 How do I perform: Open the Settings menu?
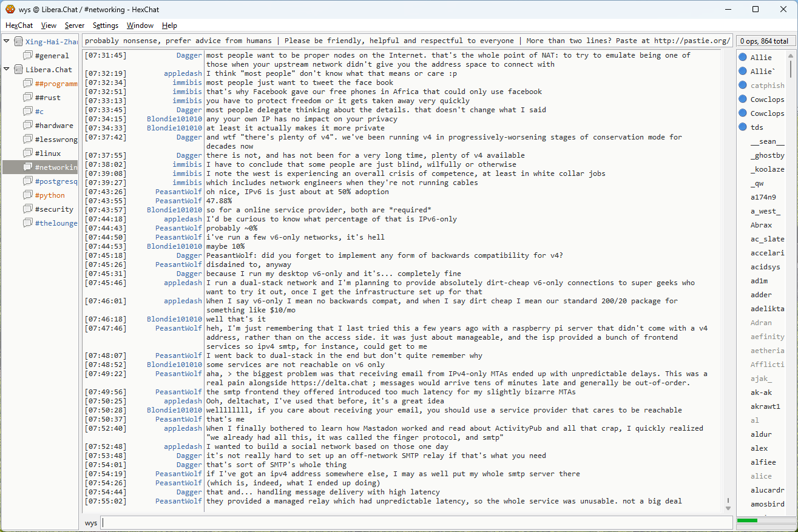[x=106, y=25]
